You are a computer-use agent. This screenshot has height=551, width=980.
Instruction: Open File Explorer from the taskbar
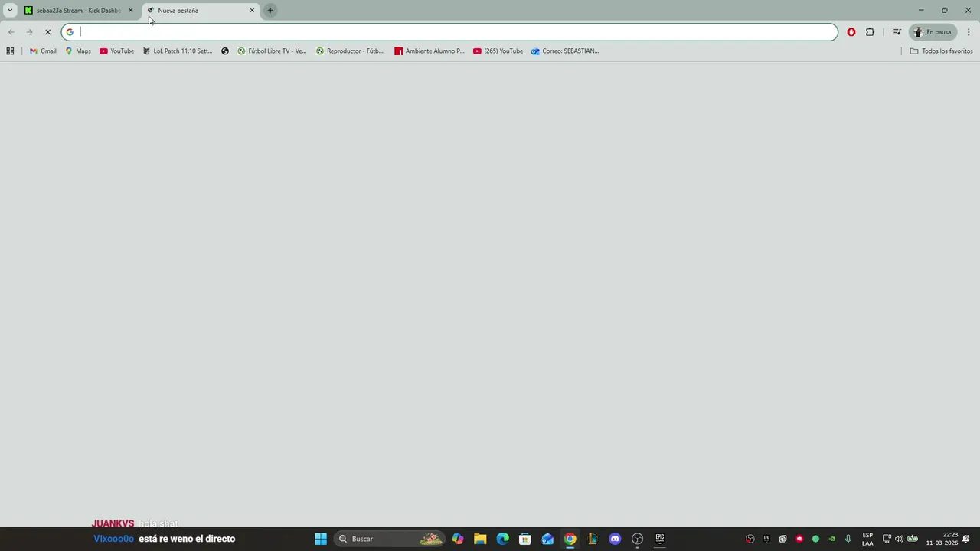coord(480,539)
